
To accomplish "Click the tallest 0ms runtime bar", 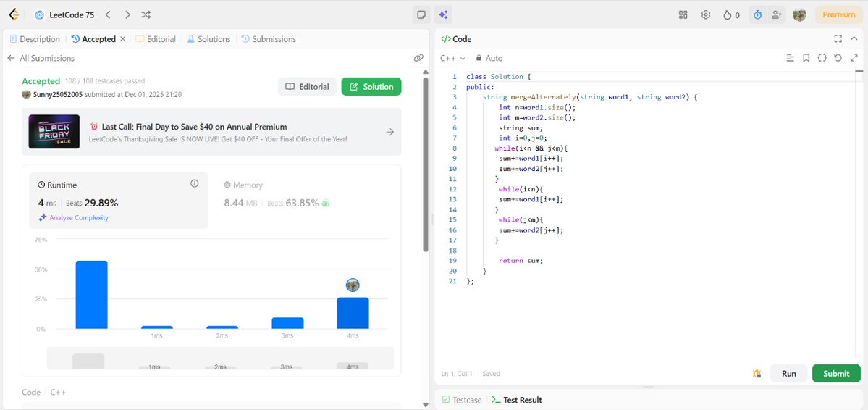I will pos(91,295).
